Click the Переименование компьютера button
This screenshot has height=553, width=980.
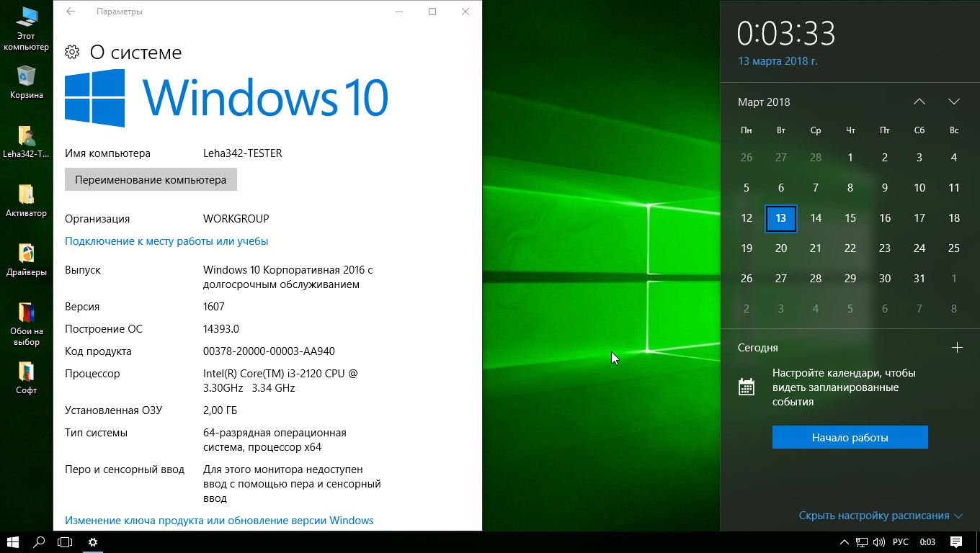151,180
